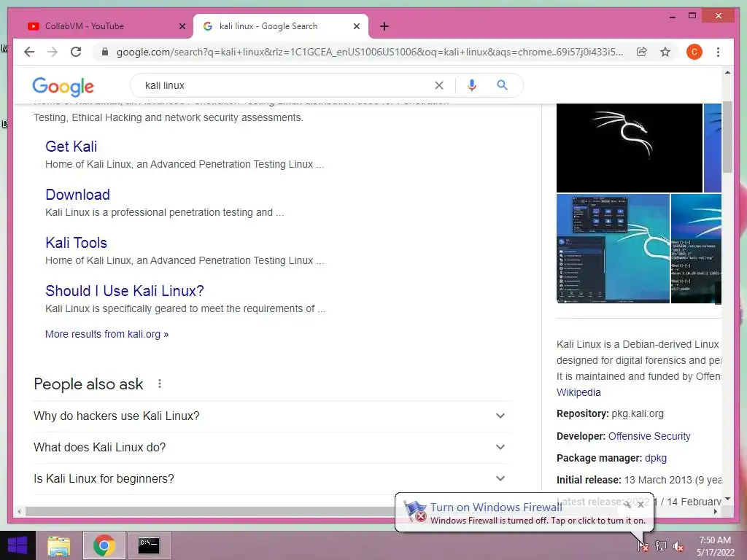Image resolution: width=747 pixels, height=560 pixels.
Task: Click the browser forward arrow
Action: (x=53, y=52)
